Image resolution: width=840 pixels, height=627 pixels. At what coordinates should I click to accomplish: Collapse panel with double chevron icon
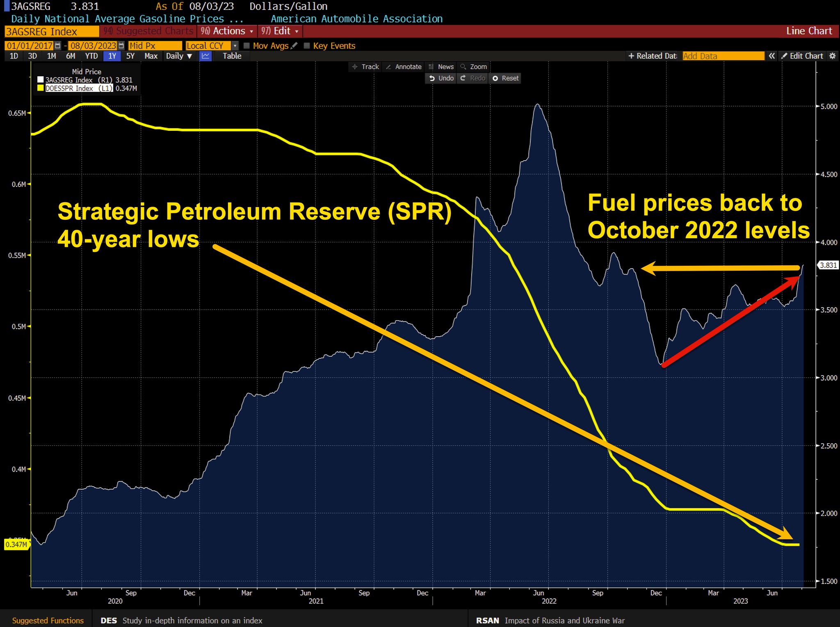tap(772, 56)
